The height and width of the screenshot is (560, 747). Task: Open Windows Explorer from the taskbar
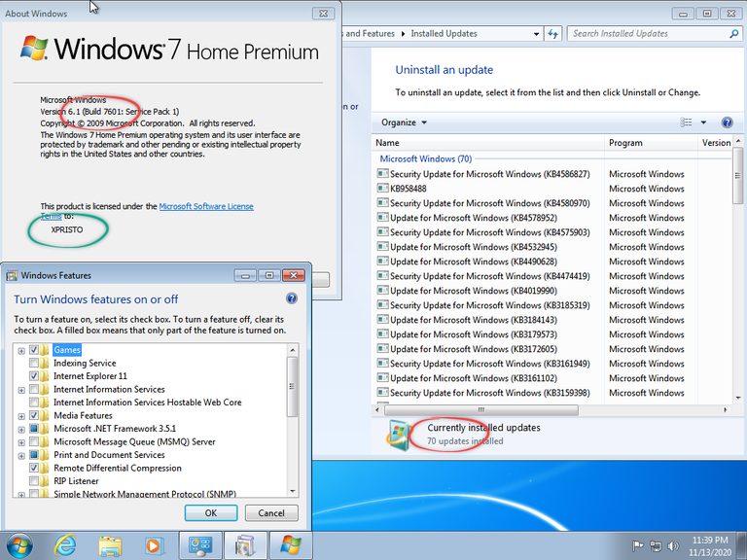click(110, 545)
